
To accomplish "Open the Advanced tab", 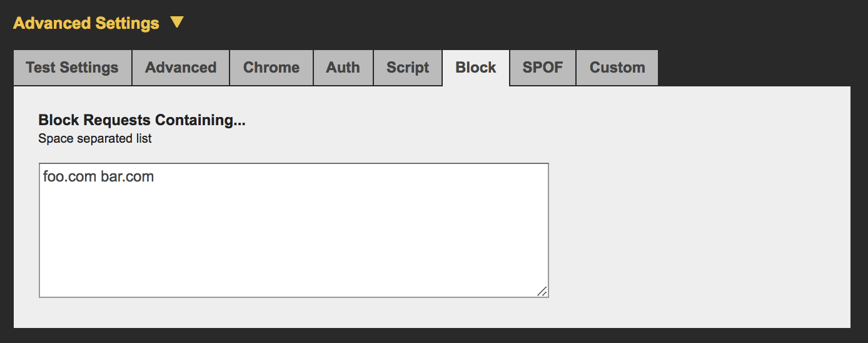I will 181,68.
